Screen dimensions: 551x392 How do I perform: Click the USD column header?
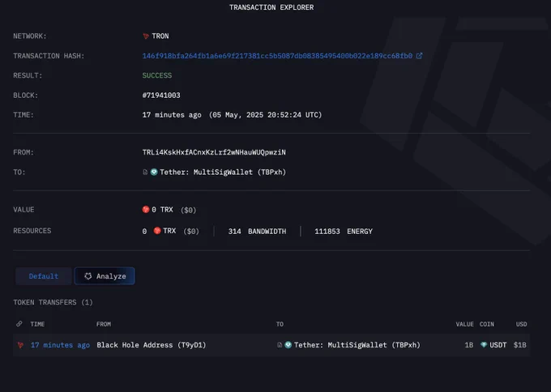click(x=522, y=324)
